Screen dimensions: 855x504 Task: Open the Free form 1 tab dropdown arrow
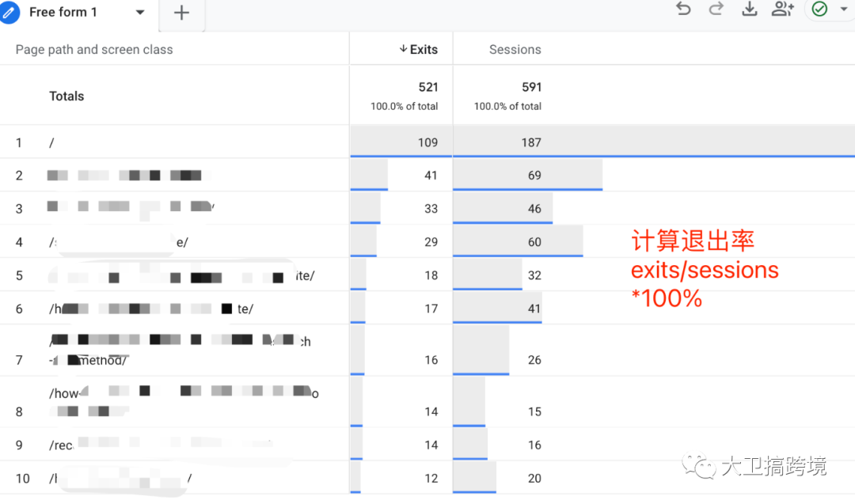click(140, 13)
